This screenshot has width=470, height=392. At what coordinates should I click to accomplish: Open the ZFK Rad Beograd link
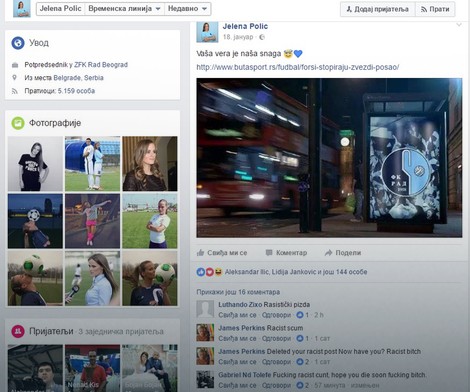(x=101, y=65)
